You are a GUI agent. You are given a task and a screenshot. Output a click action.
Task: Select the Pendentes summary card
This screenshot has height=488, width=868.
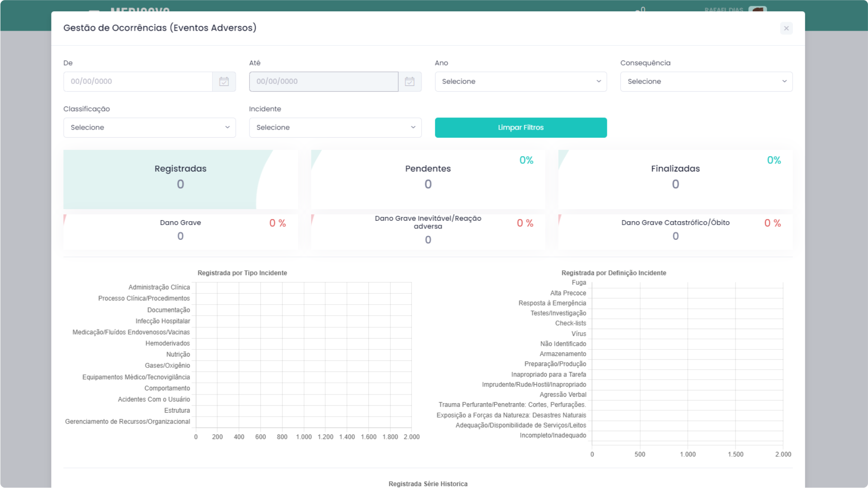pyautogui.click(x=427, y=179)
